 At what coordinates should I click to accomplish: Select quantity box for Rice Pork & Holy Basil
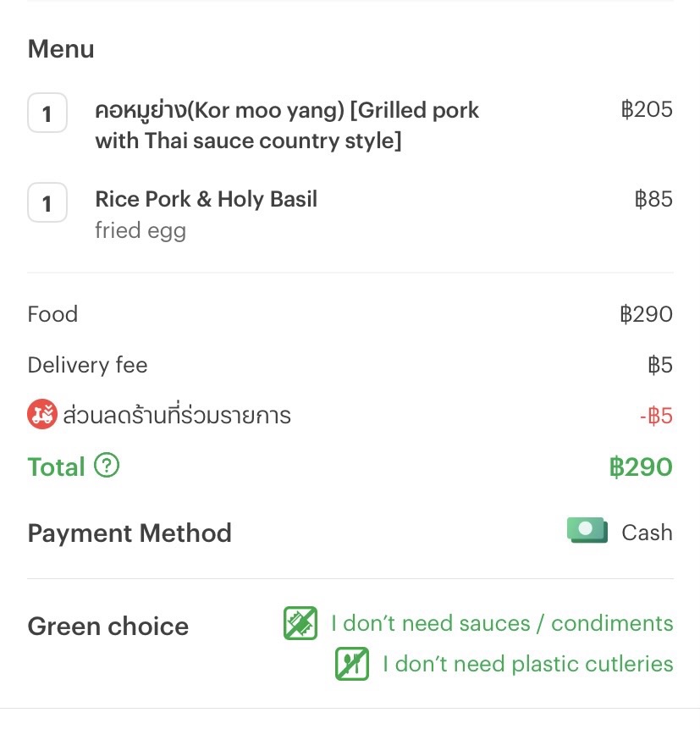pyautogui.click(x=47, y=202)
